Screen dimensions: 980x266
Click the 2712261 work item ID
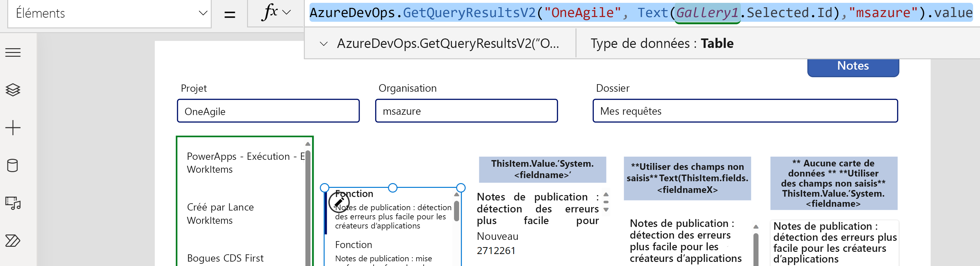(496, 251)
